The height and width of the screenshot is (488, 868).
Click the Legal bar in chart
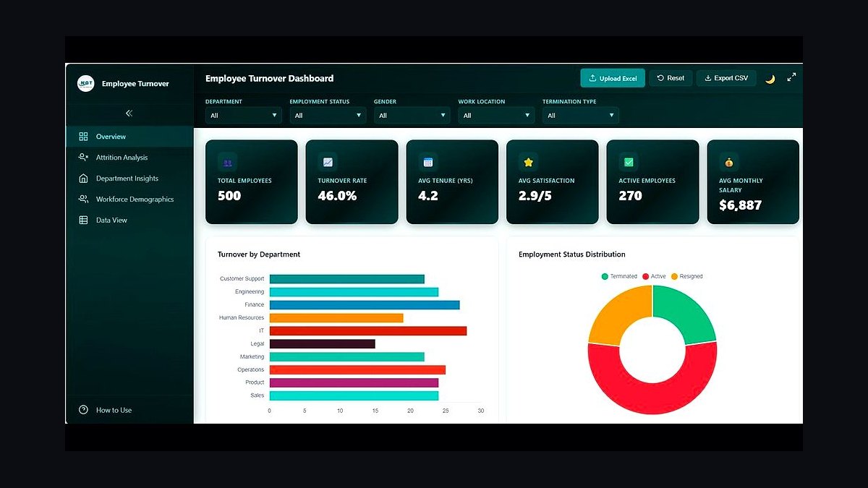tap(323, 343)
